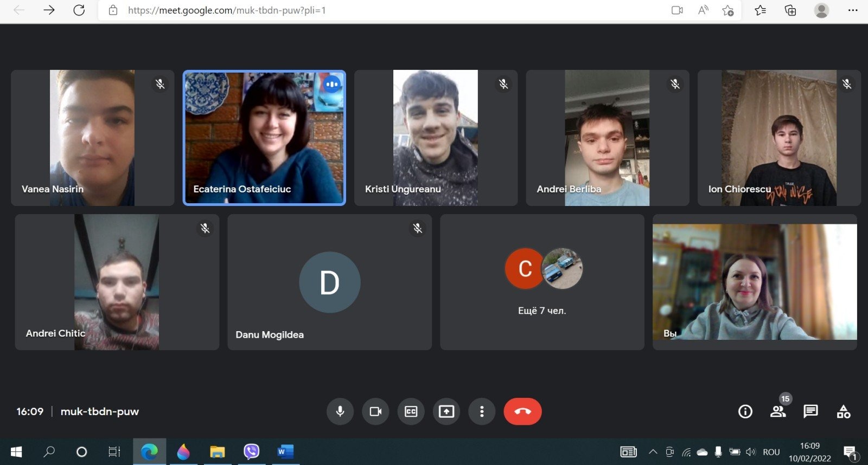Open the browser Collections panel

click(x=790, y=10)
